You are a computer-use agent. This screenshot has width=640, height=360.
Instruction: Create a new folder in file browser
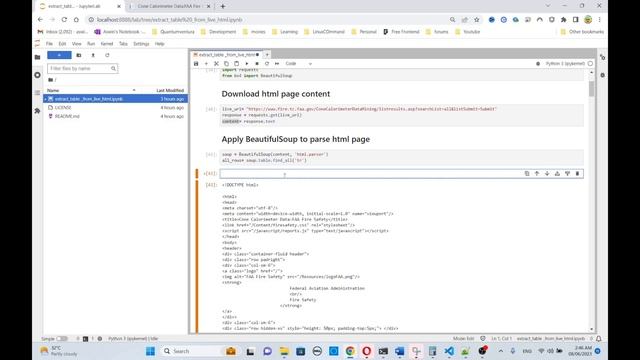click(79, 55)
